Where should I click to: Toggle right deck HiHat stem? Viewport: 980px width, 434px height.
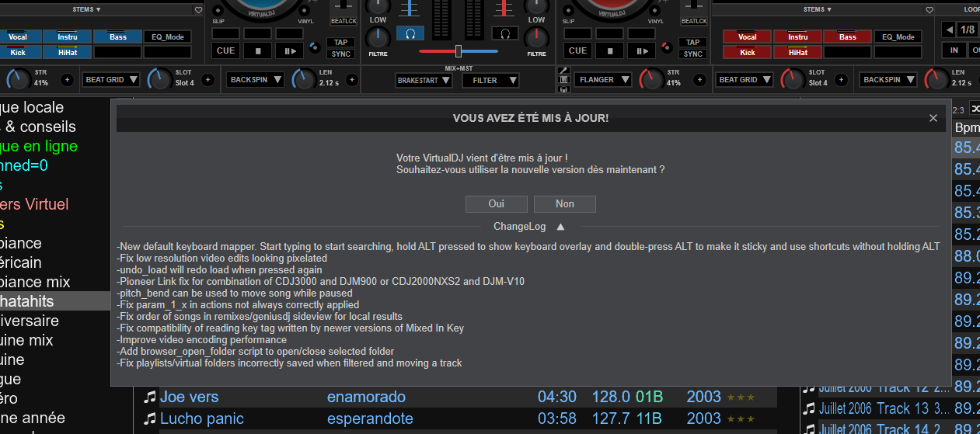797,52
